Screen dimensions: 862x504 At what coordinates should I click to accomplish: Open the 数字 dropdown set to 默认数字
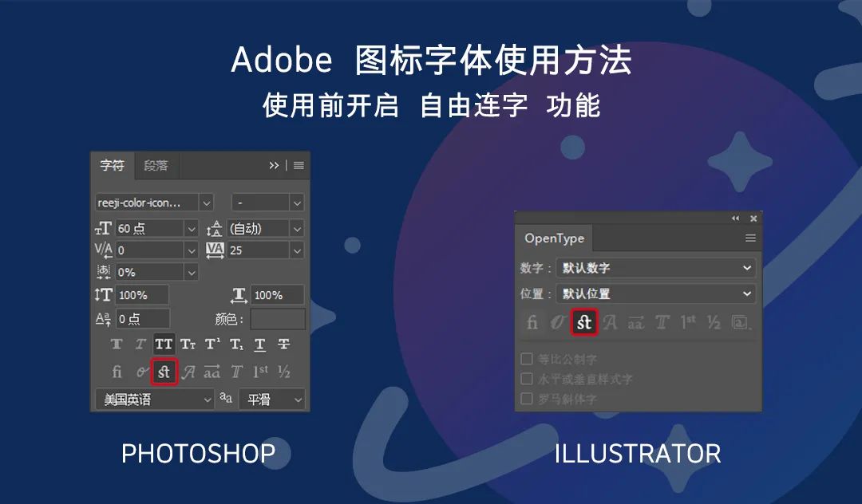[x=656, y=268]
